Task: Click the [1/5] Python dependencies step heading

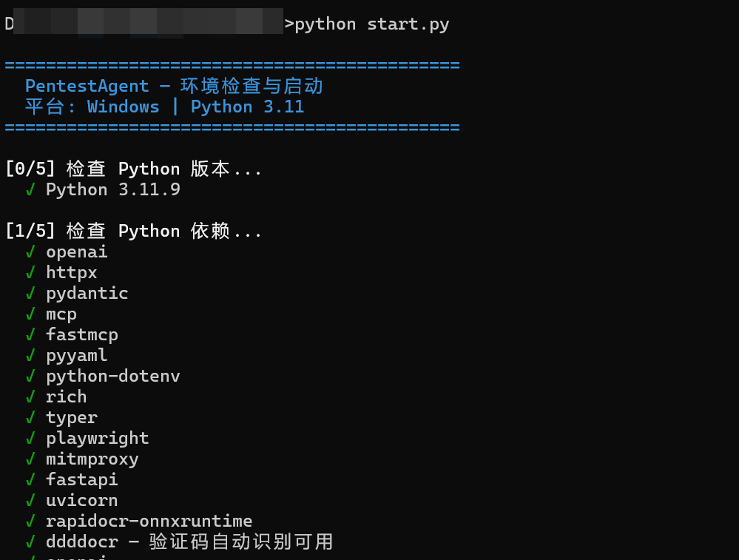Action: pyautogui.click(x=133, y=231)
